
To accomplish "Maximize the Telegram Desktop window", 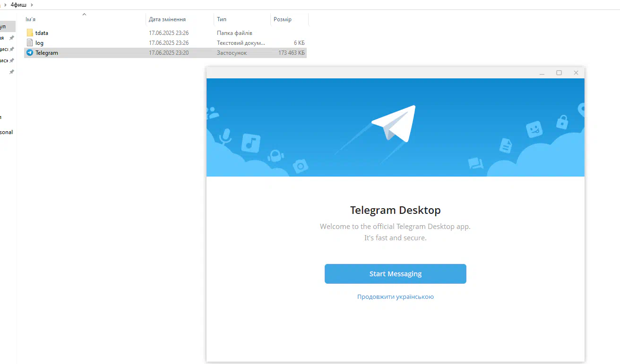I will tap(559, 73).
